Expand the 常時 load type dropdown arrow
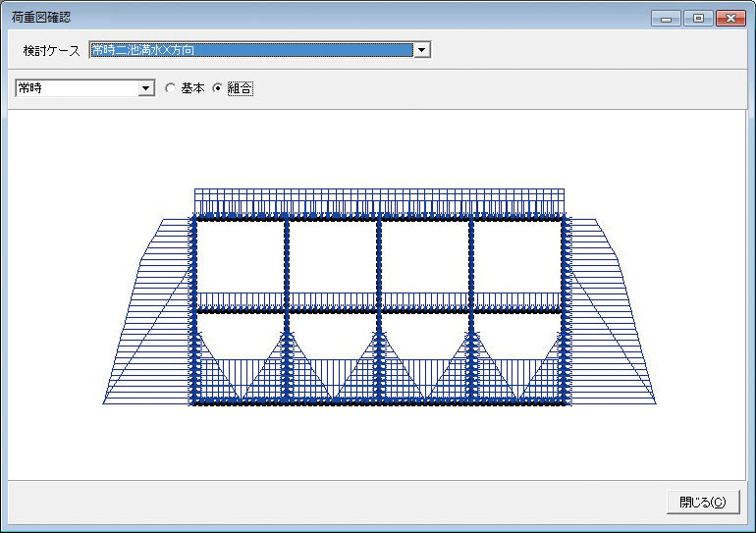756x533 pixels. click(x=145, y=88)
